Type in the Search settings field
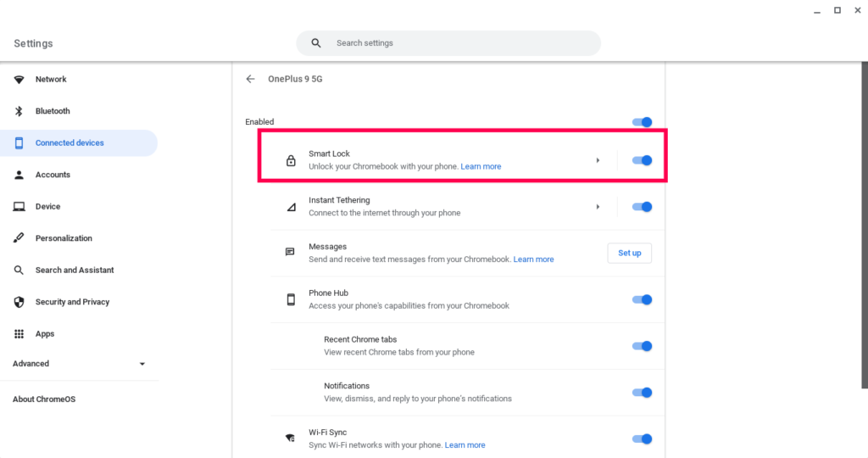This screenshot has width=868, height=458. [448, 43]
